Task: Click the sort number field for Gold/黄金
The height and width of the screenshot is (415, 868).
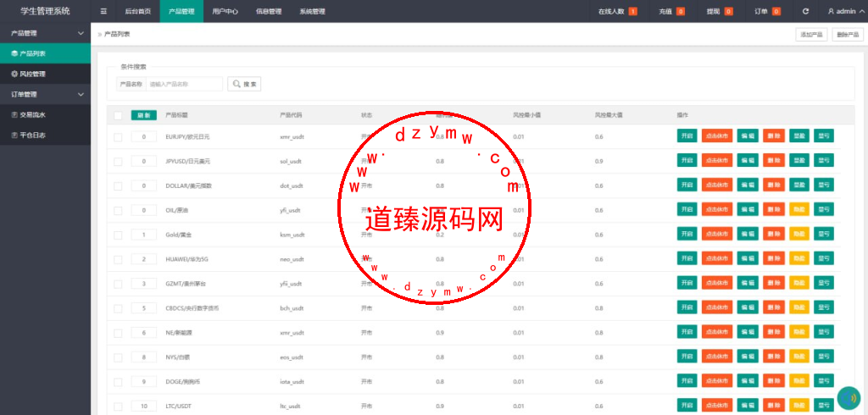Action: pyautogui.click(x=144, y=235)
